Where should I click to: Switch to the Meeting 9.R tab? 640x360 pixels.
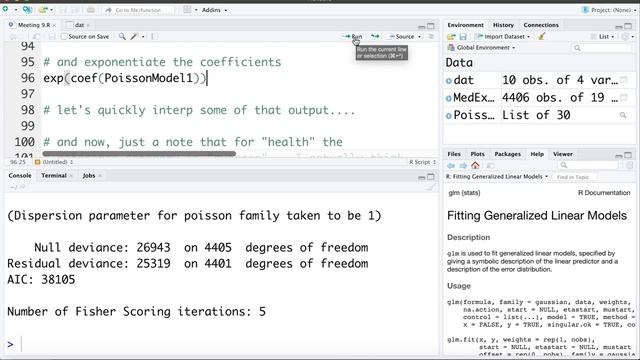tap(34, 25)
